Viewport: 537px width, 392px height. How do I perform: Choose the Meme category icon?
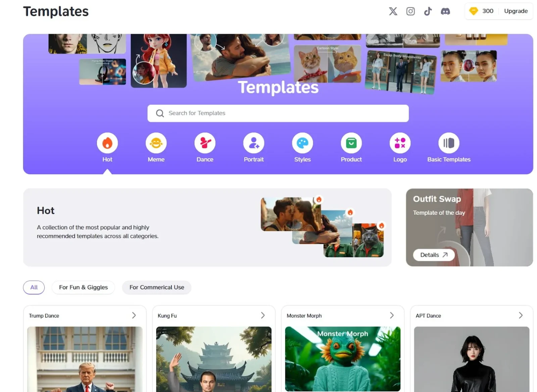click(x=156, y=143)
